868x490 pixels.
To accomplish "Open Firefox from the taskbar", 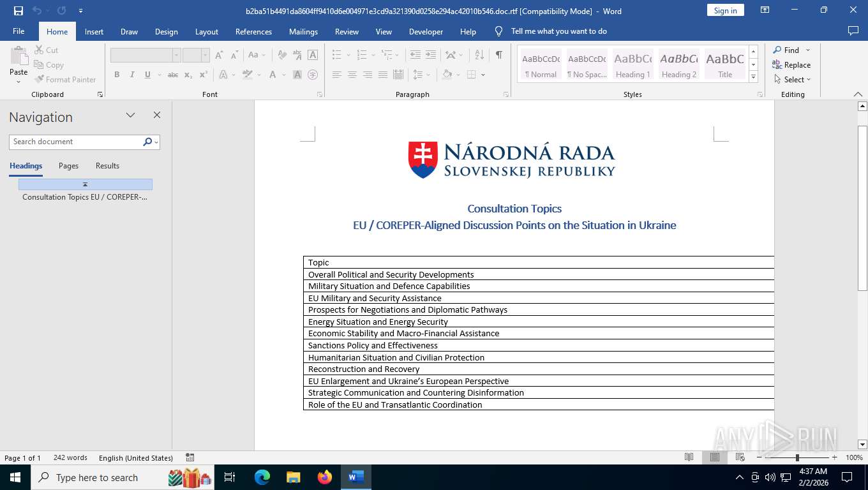I will (325, 477).
